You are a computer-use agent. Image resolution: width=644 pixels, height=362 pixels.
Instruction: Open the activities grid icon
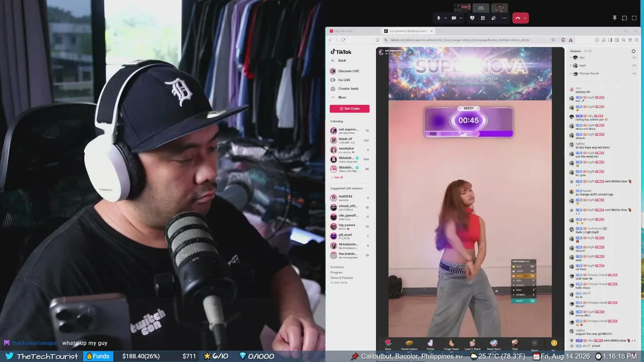(482, 18)
